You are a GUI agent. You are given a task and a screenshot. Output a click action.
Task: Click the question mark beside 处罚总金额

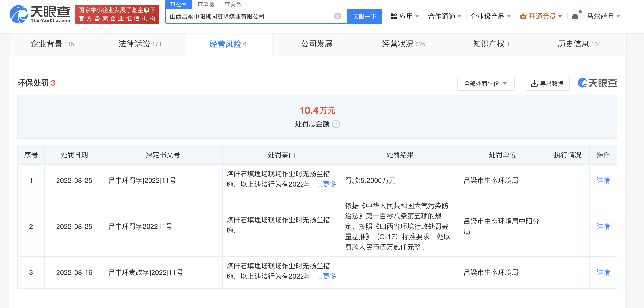pos(336,124)
